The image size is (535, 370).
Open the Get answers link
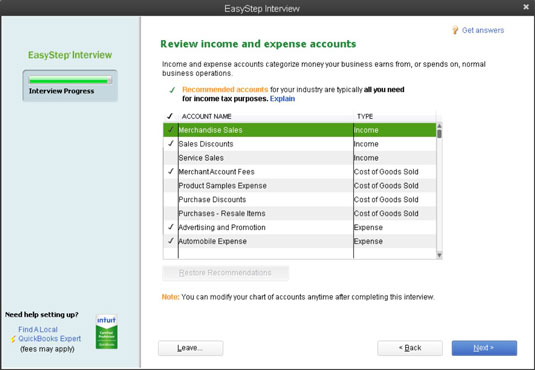coord(483,30)
